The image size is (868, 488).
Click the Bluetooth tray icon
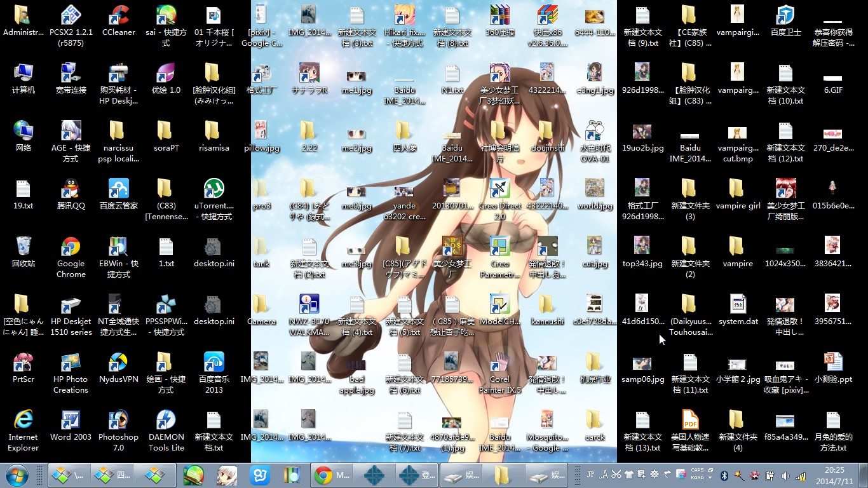[724, 475]
